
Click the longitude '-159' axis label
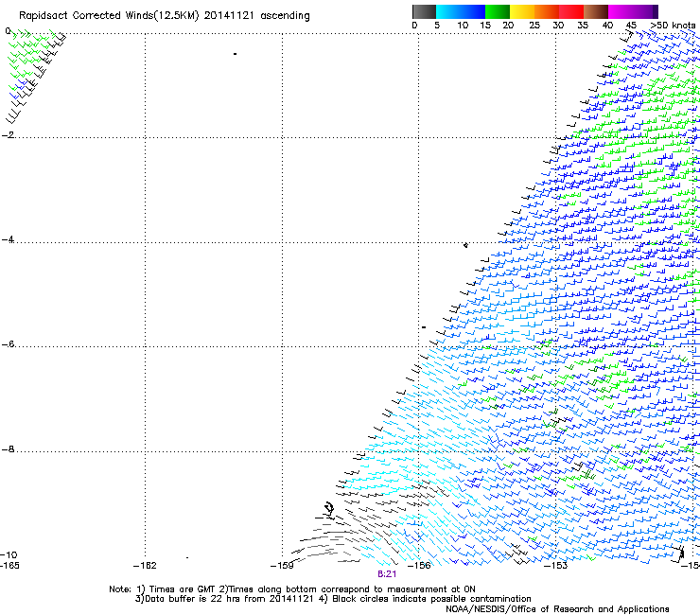click(x=282, y=566)
